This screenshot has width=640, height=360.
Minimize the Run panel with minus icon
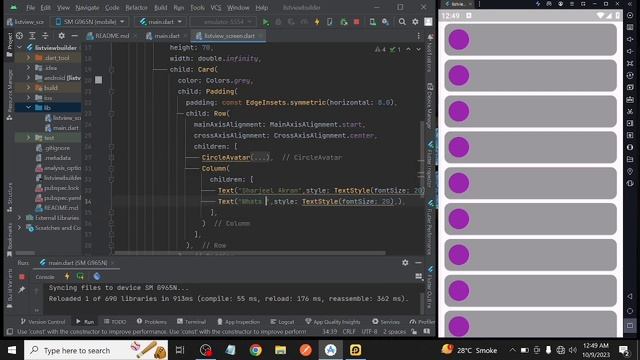click(x=418, y=262)
